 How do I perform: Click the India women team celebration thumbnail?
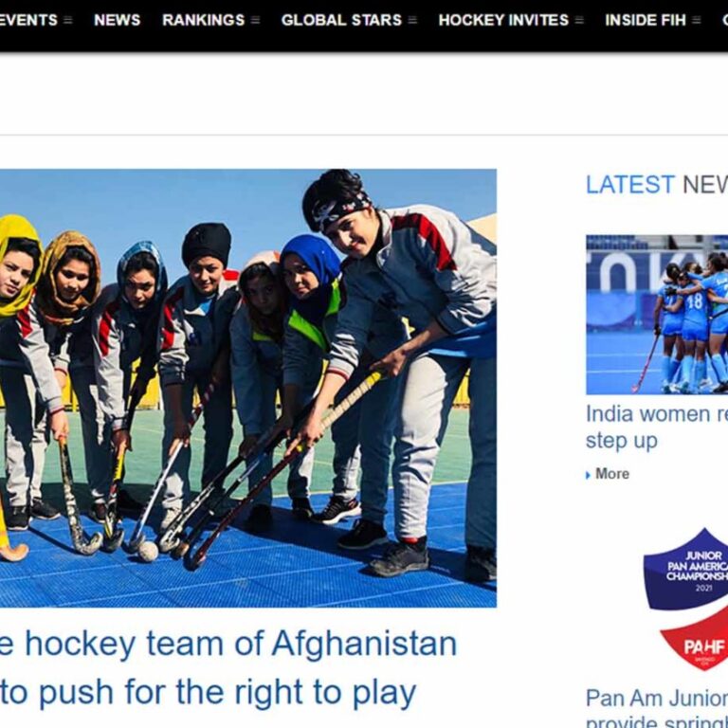click(x=657, y=315)
